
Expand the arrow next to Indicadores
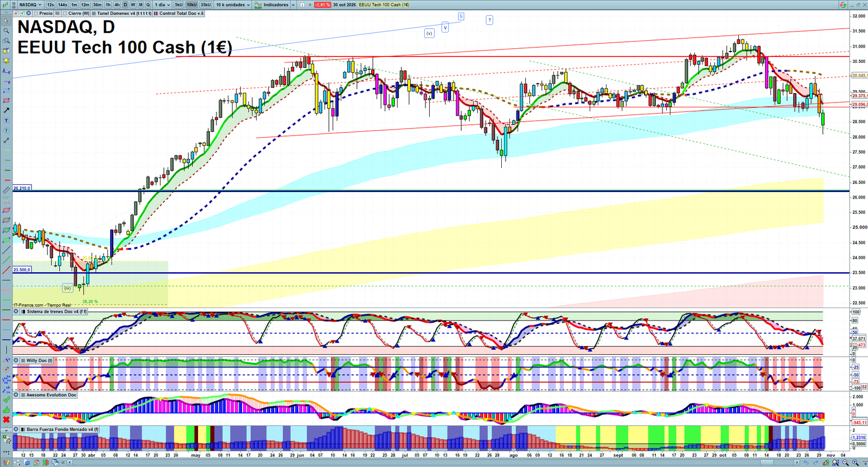[x=293, y=5]
